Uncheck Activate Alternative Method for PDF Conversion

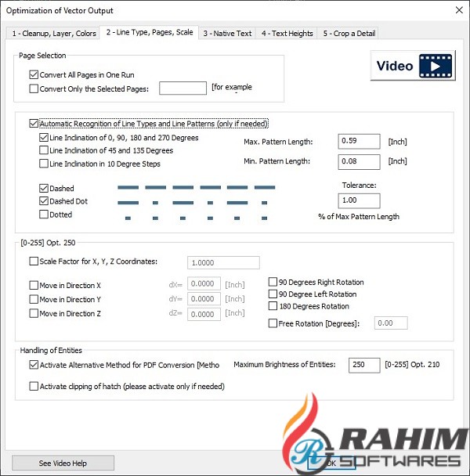(34, 365)
